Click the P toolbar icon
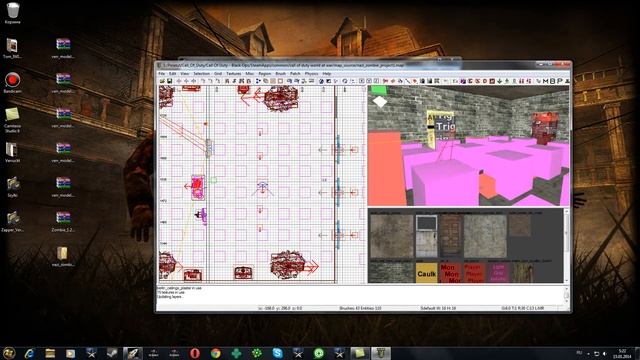Viewport: 640px width, 360px height. click(x=560, y=81)
